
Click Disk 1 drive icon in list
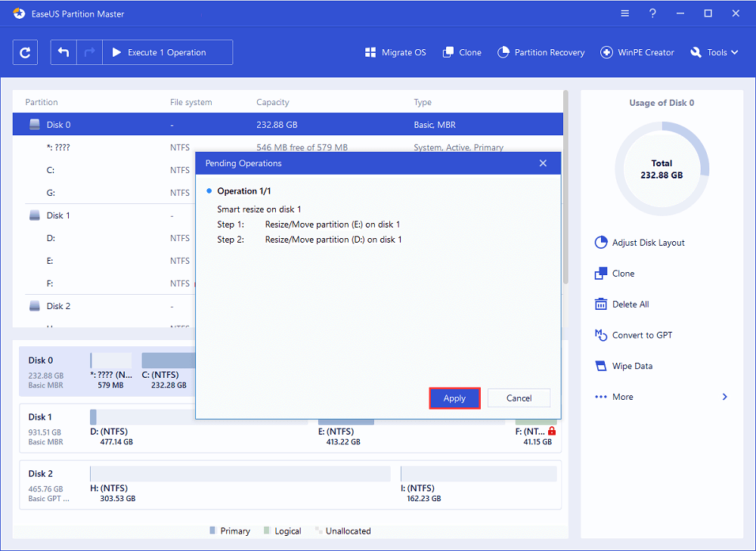[x=35, y=215]
